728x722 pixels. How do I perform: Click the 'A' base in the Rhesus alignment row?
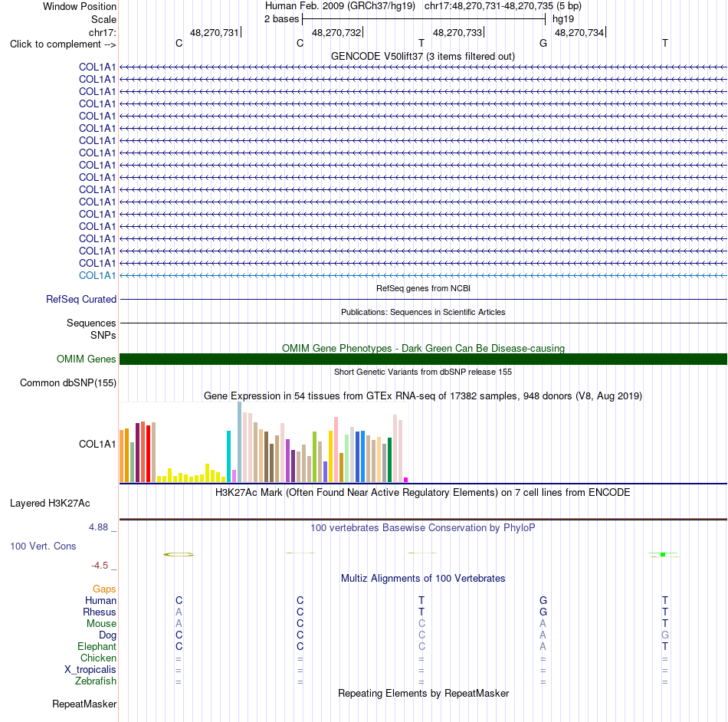179,612
